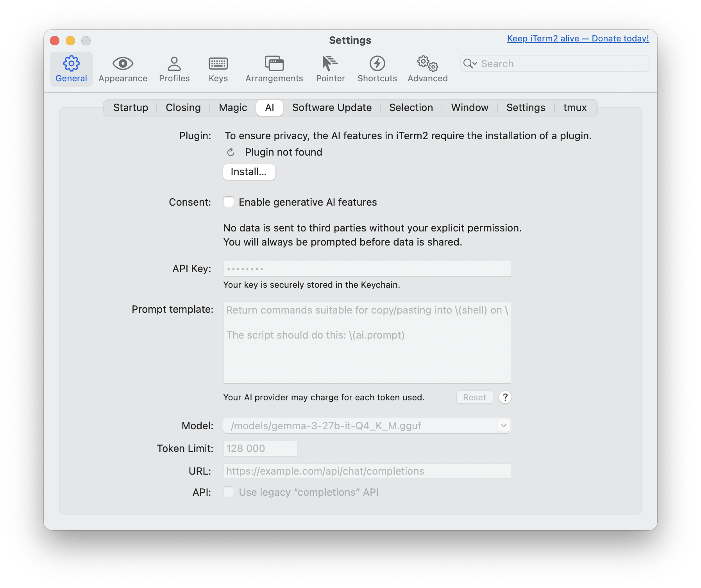This screenshot has width=701, height=588.
Task: Click inside the API Key field
Action: point(367,269)
